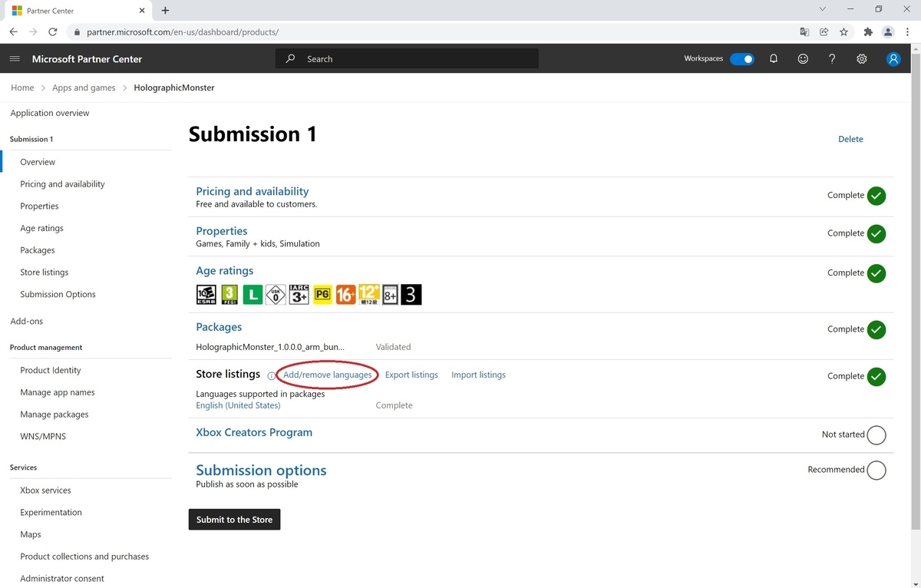The image size is (921, 588).
Task: Open Add-ons in the sidebar
Action: 27,322
